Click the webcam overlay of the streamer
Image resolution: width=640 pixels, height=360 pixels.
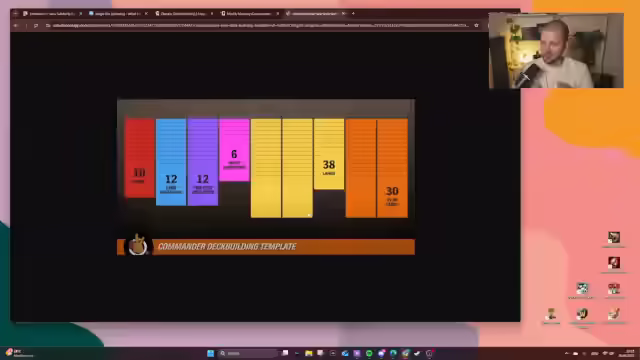tap(556, 51)
